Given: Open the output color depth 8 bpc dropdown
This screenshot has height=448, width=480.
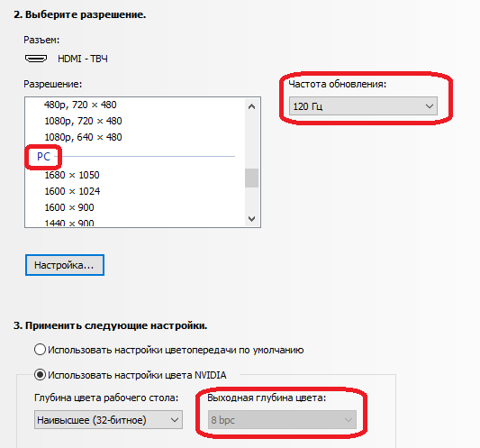Looking at the screenshot, I should [282, 419].
